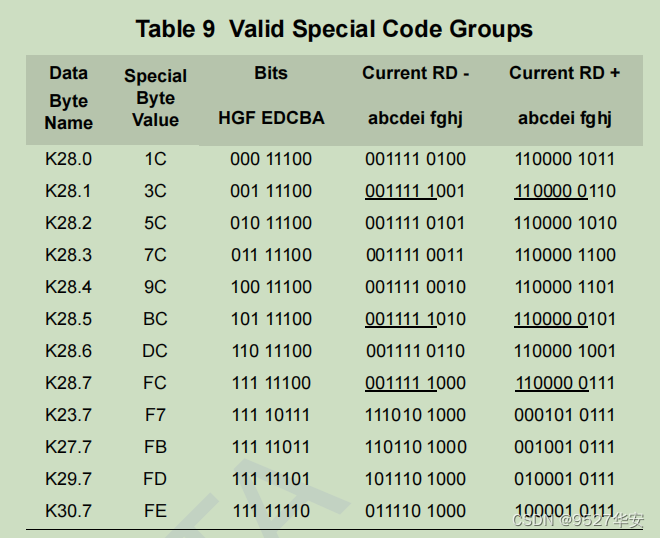The height and width of the screenshot is (538, 660).
Task: Click the special byte value 3C
Action: coord(155,191)
